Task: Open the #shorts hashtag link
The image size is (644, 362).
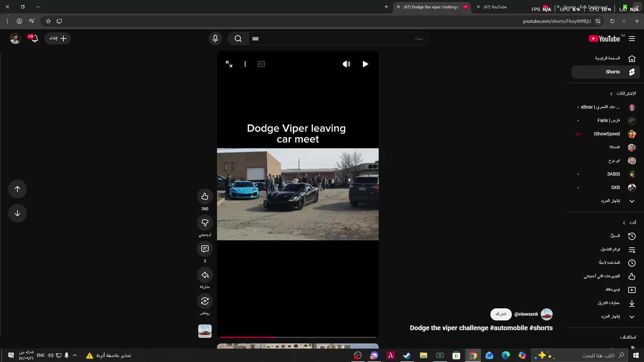Action: tap(541, 328)
